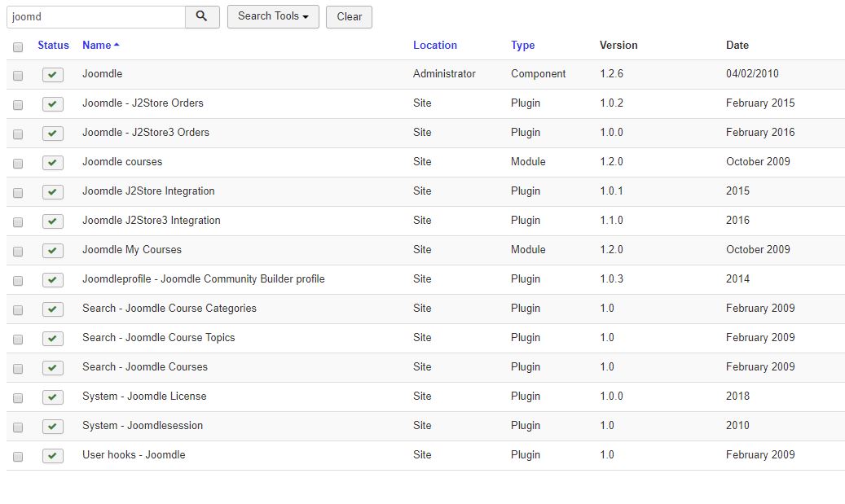Screen dimensions: 845x504
Task: Disable Joomdle component via status checkmark
Action: click(x=53, y=75)
